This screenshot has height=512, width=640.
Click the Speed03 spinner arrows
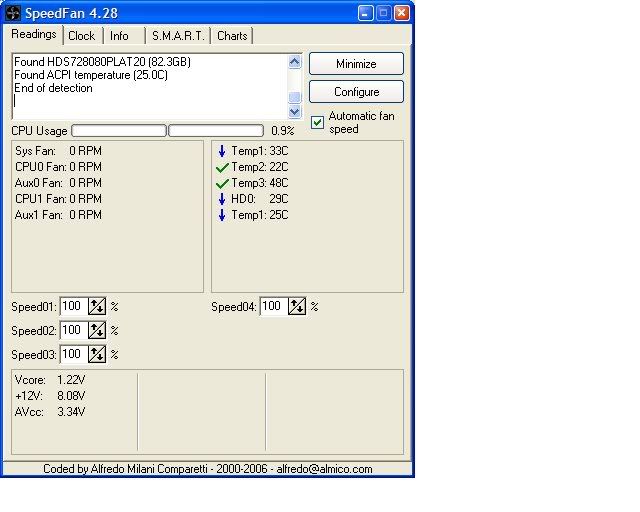click(97, 354)
